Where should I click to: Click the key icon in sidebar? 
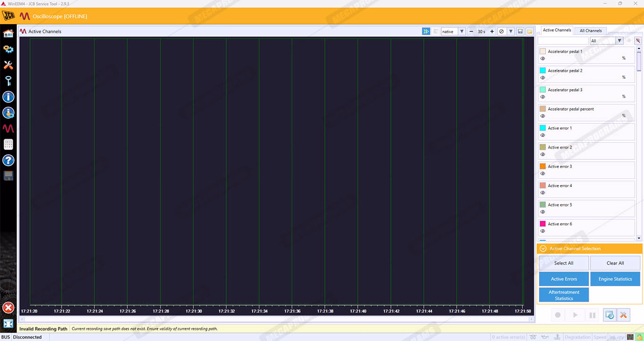tap(8, 81)
